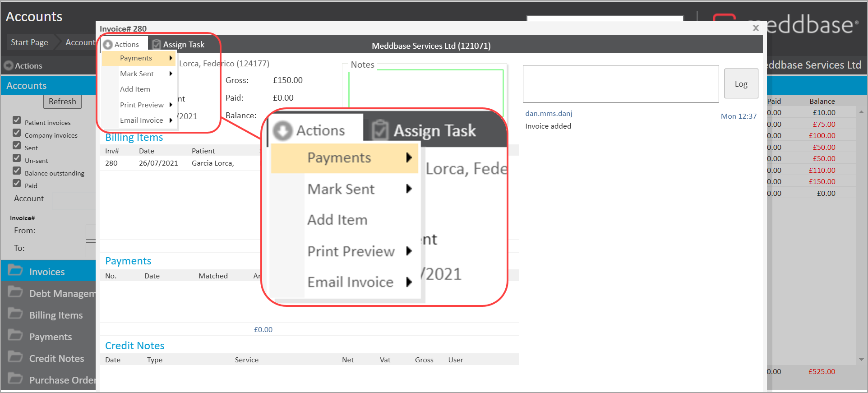Expand the Print Preview submenu arrow
868x393 pixels.
171,105
